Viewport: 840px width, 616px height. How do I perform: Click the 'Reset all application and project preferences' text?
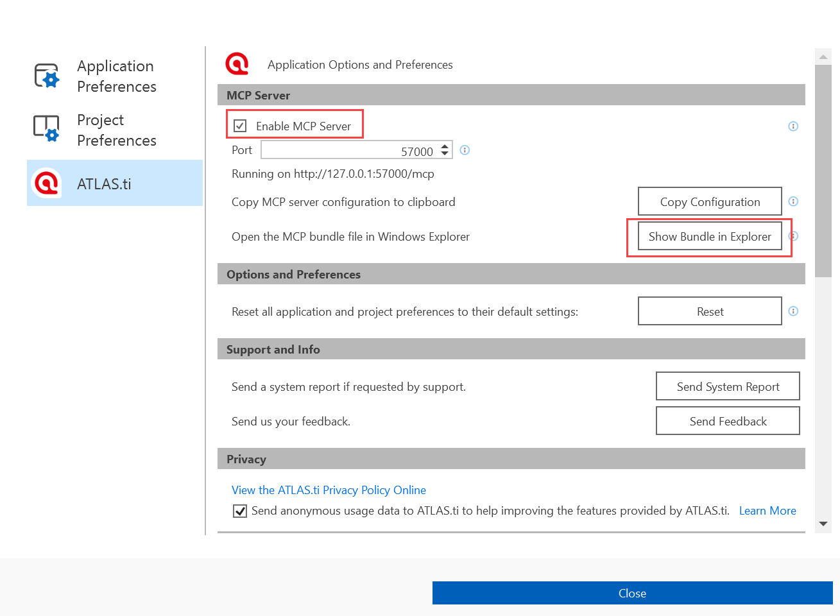[x=405, y=312]
